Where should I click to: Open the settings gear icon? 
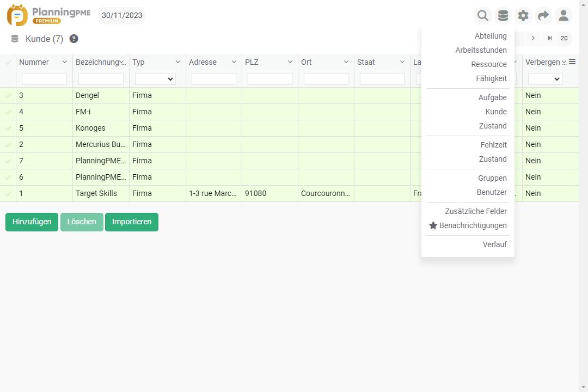[523, 16]
